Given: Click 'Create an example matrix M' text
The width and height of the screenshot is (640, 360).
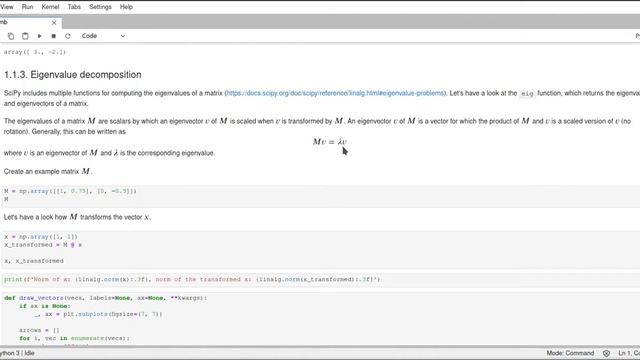Looking at the screenshot, I should tap(48, 171).
